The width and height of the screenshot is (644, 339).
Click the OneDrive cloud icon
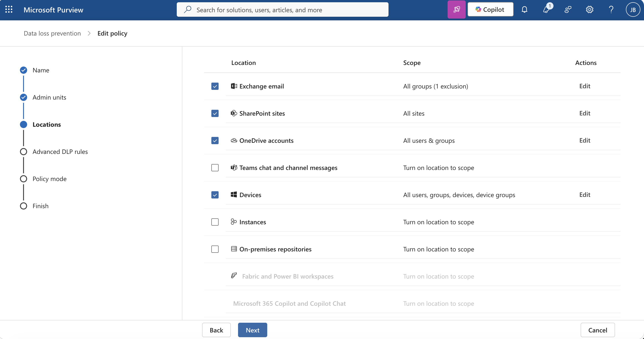pyautogui.click(x=234, y=141)
